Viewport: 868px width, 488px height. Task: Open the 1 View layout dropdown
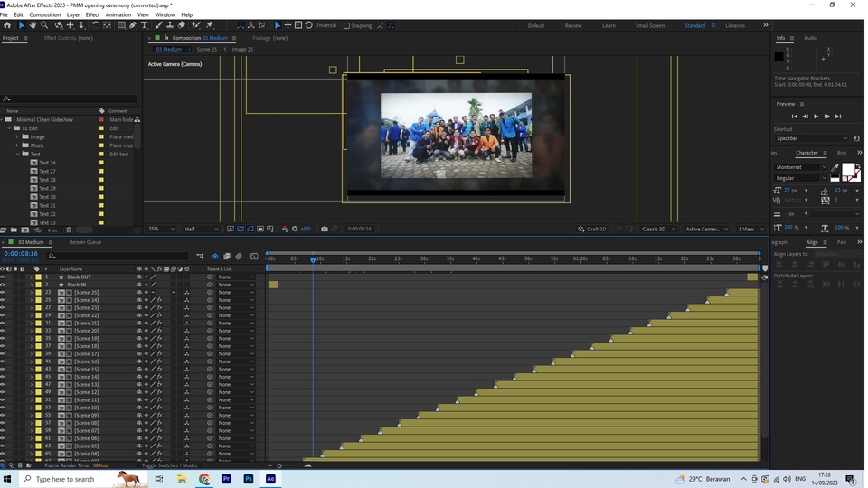tap(750, 229)
